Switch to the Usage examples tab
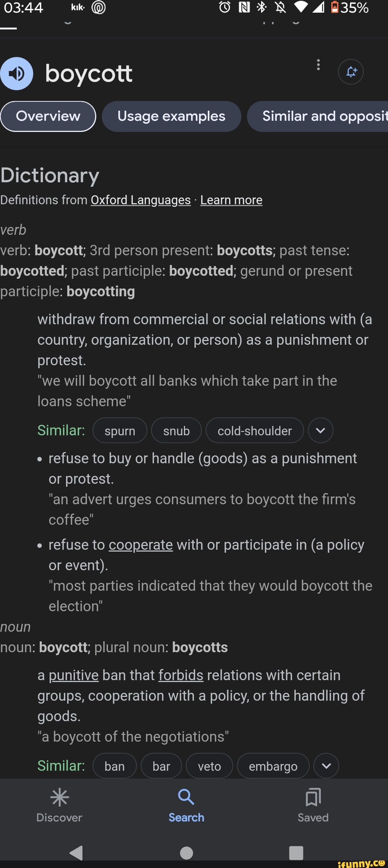Viewport: 388px width, 868px height. click(171, 116)
